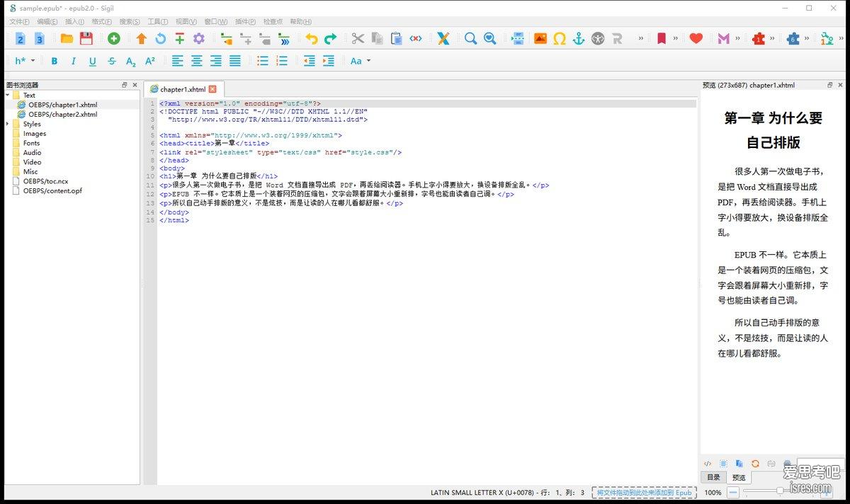Collapse the Text folder in book browser
The image size is (850, 504).
8,95
